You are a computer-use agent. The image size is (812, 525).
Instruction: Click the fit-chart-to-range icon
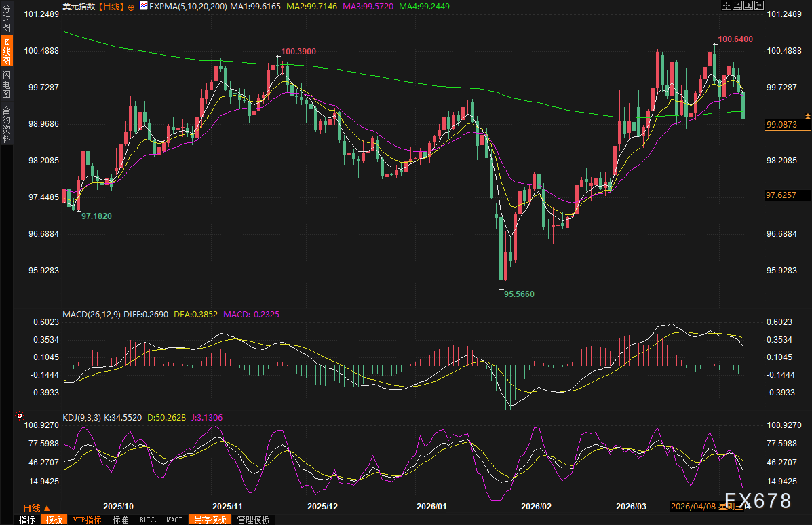(x=737, y=5)
